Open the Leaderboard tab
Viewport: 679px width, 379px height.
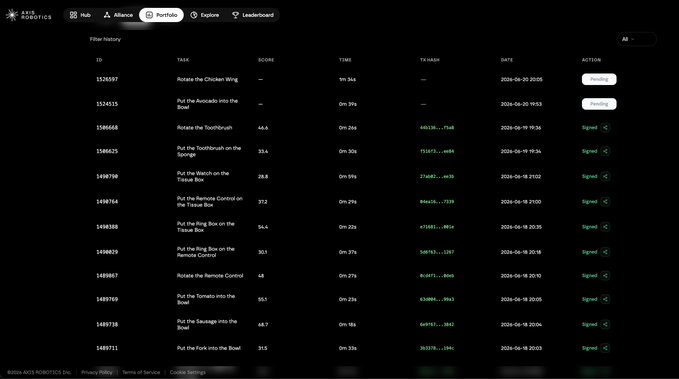click(x=253, y=15)
